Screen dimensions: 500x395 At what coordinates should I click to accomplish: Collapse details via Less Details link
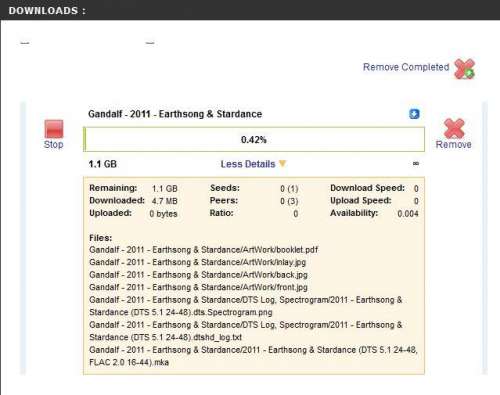248,164
